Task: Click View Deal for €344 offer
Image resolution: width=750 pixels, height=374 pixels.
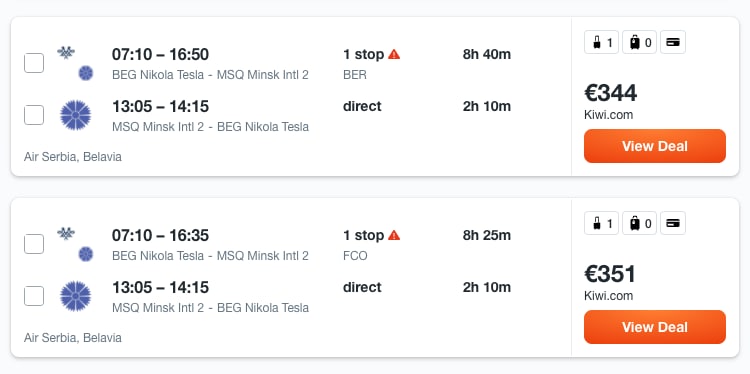Action: (x=655, y=146)
